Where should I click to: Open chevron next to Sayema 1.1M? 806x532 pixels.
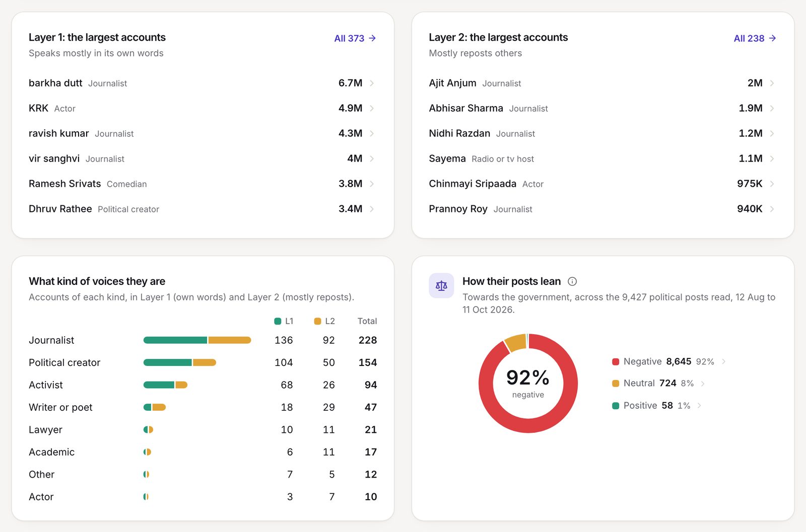[x=772, y=159]
